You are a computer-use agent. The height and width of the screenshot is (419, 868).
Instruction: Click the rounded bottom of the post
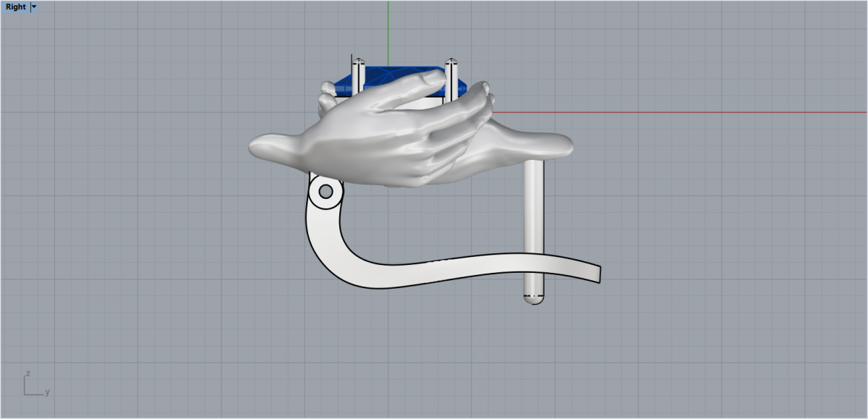(534, 300)
